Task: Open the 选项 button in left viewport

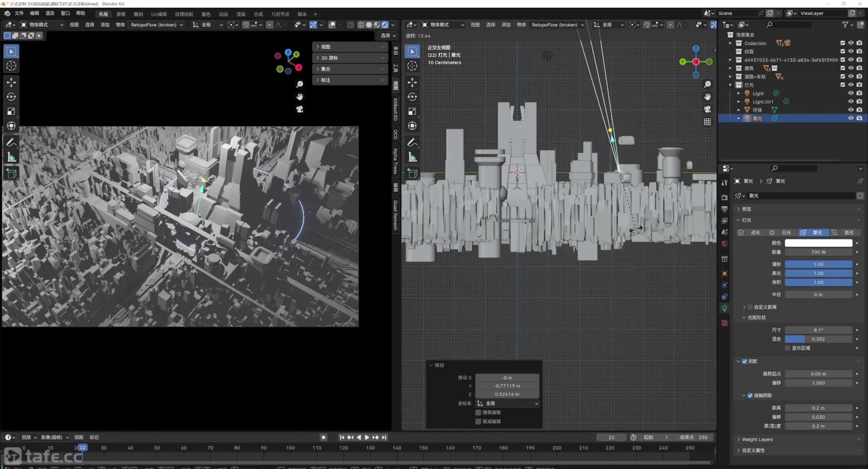Action: click(387, 36)
